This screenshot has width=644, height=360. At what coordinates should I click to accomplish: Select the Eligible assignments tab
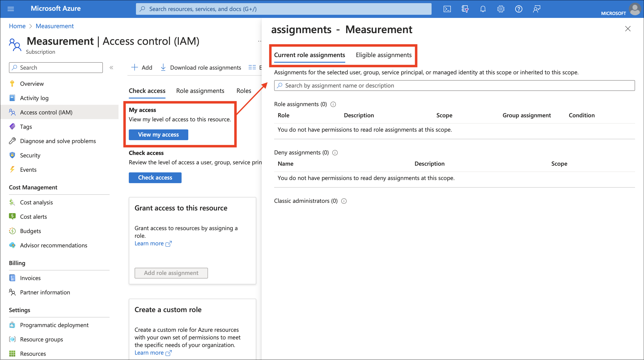[x=383, y=54]
